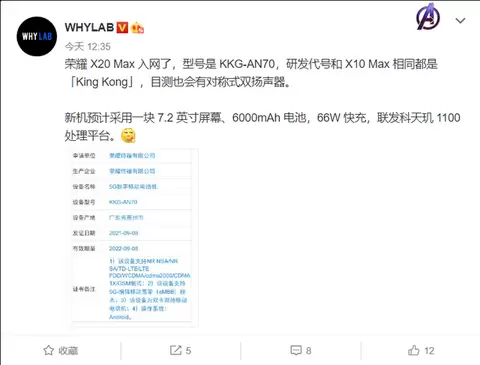The width and height of the screenshot is (480, 365).
Task: Click the KKG-AN70 model value in table
Action: tap(123, 202)
